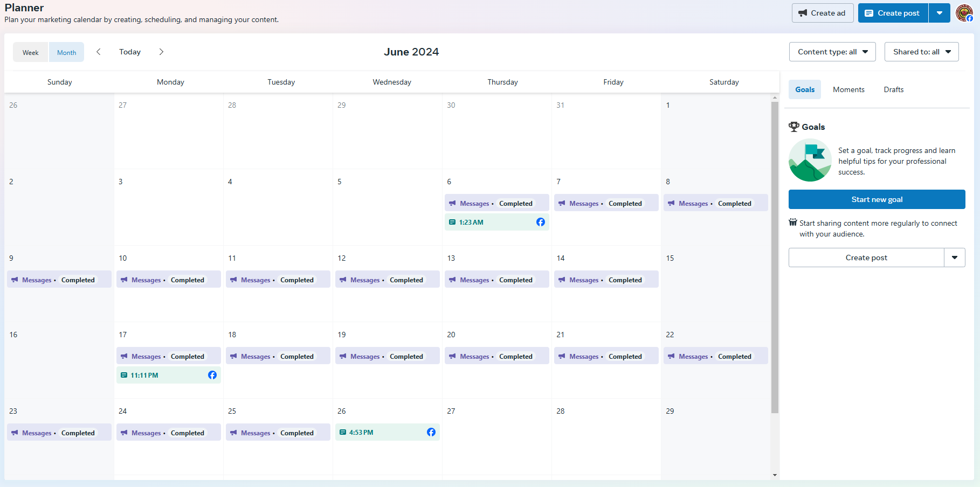The height and width of the screenshot is (487, 980).
Task: Go to previous month arrow
Action: pyautogui.click(x=98, y=52)
